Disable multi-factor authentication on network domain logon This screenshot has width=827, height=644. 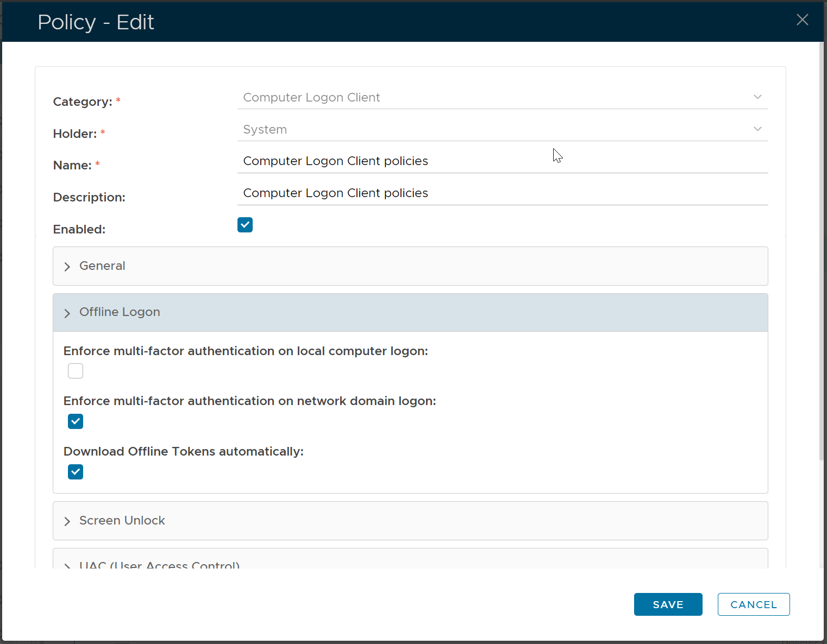tap(76, 421)
